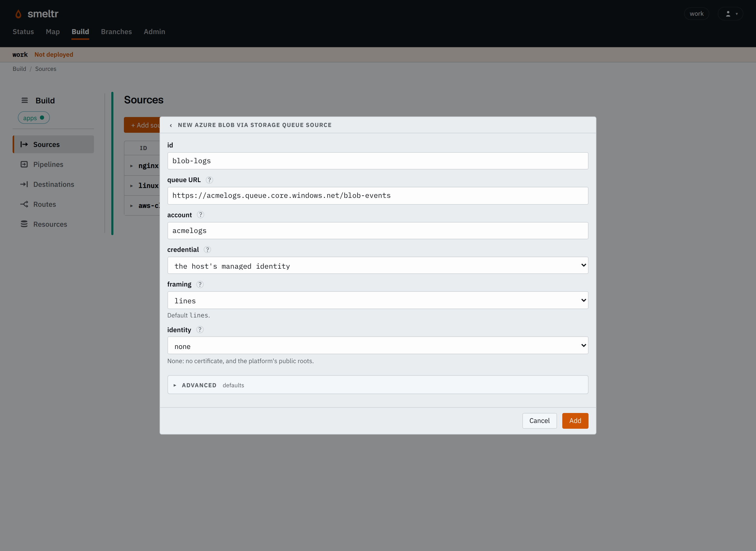Screen dimensions: 756x551
Task: Show help for the account field
Action: (200, 215)
